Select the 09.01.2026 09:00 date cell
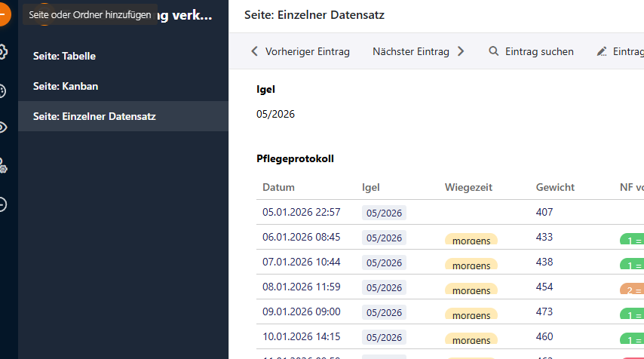Viewport: 644px width, 359px height. 302,311
